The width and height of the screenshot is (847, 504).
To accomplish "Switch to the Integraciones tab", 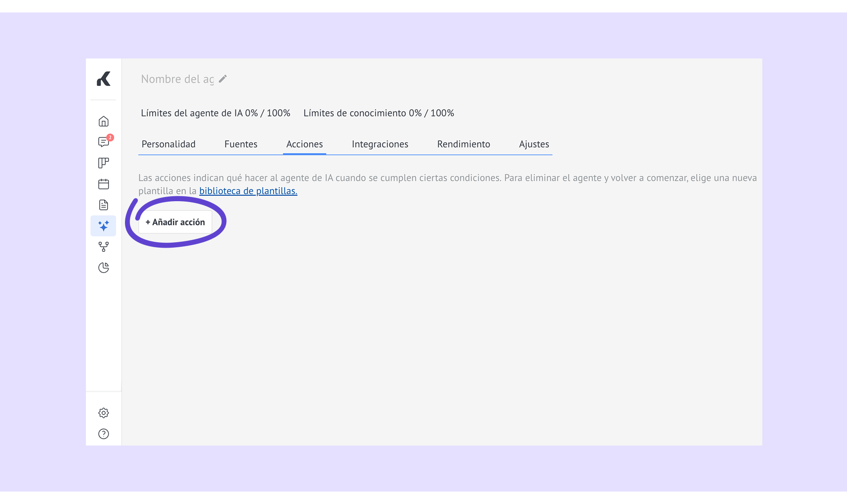I will tap(380, 144).
